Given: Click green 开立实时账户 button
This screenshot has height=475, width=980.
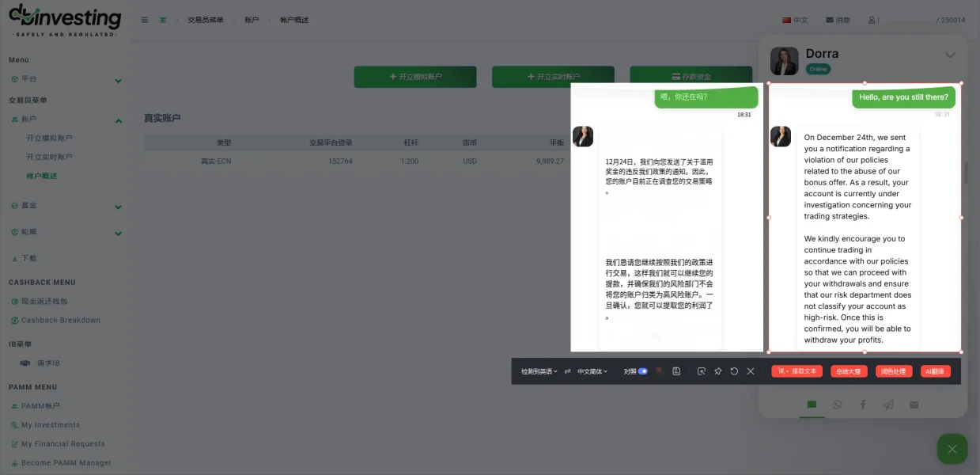Looking at the screenshot, I should [x=553, y=77].
